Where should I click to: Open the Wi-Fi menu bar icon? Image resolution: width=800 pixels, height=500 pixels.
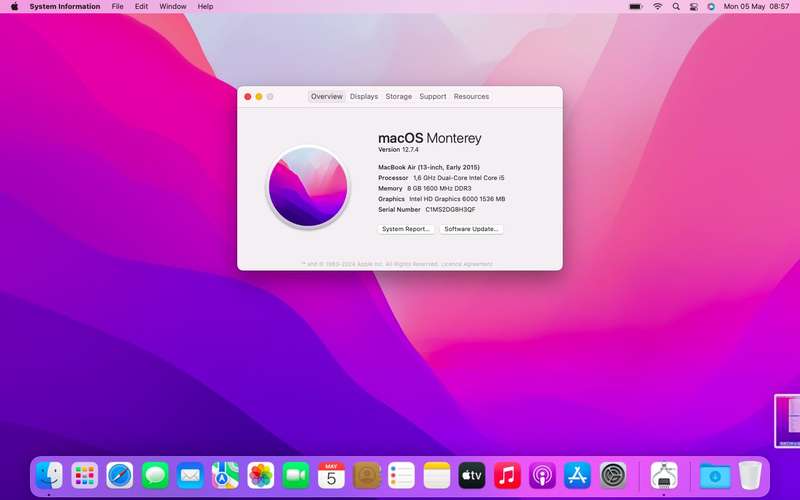pyautogui.click(x=658, y=7)
